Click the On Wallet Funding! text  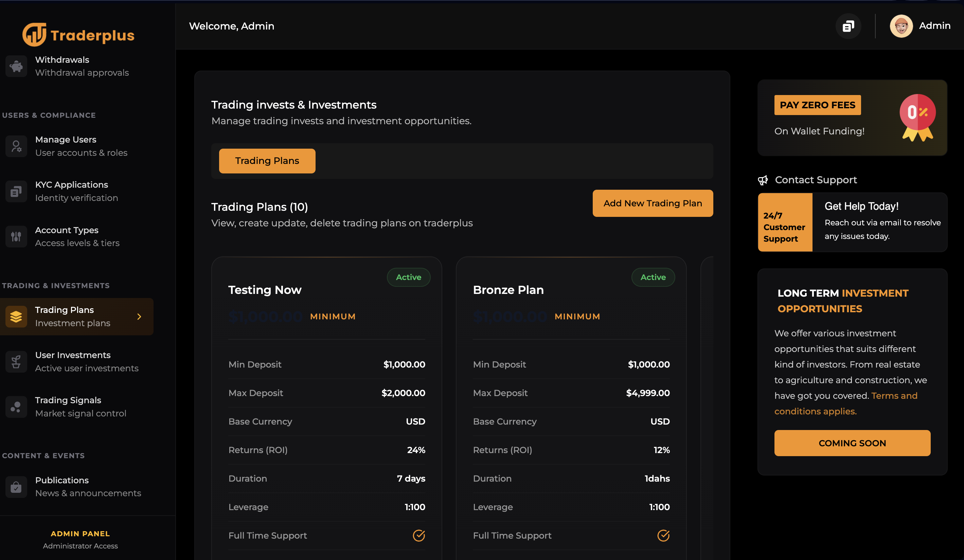(x=819, y=131)
